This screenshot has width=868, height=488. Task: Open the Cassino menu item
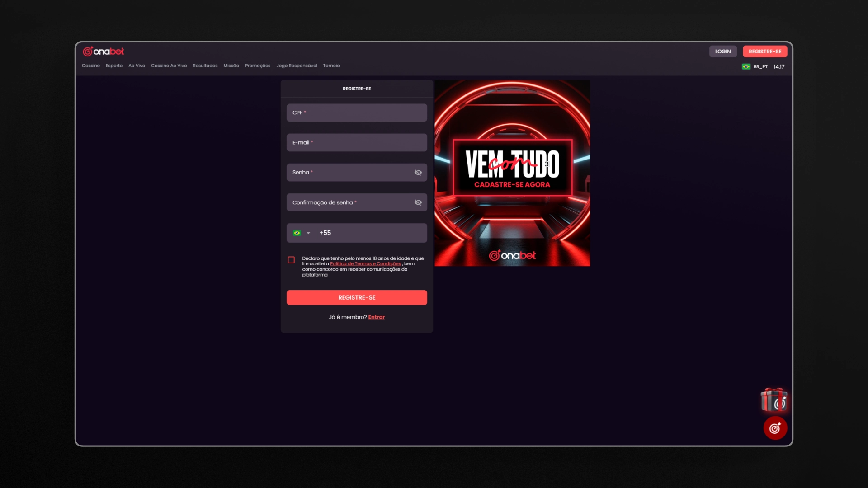(91, 66)
